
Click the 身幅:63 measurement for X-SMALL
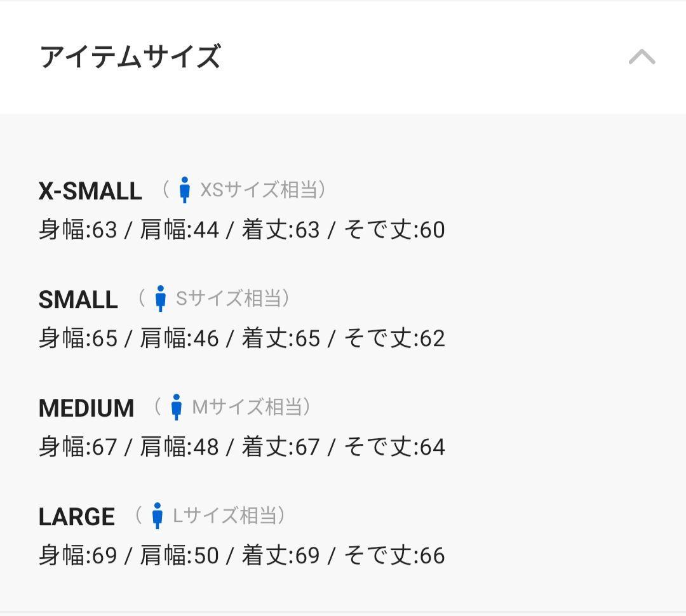pyautogui.click(x=78, y=230)
